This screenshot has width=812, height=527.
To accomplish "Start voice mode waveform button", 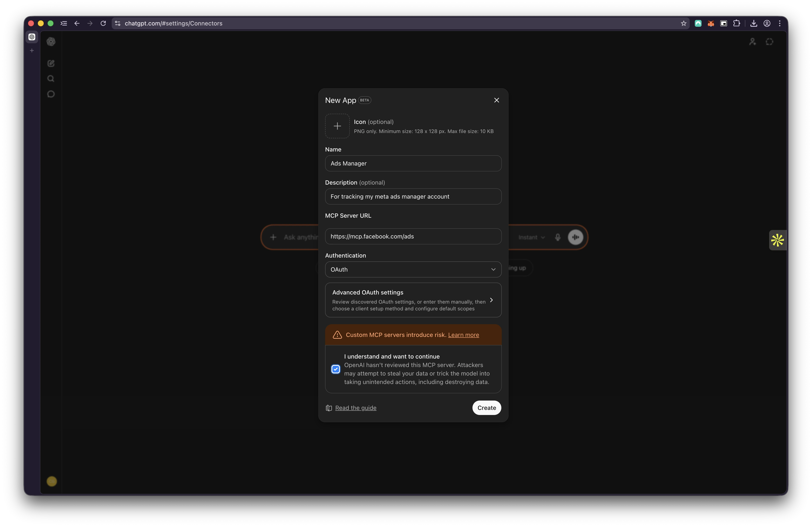I will tap(575, 237).
